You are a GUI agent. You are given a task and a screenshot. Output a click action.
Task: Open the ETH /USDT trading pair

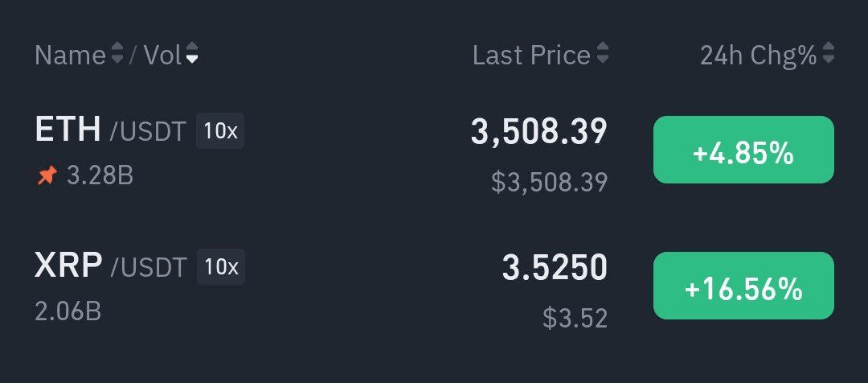[110, 130]
